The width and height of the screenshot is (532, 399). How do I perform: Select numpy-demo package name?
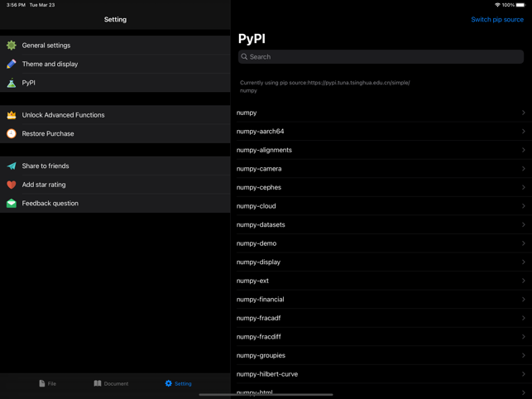click(x=256, y=243)
